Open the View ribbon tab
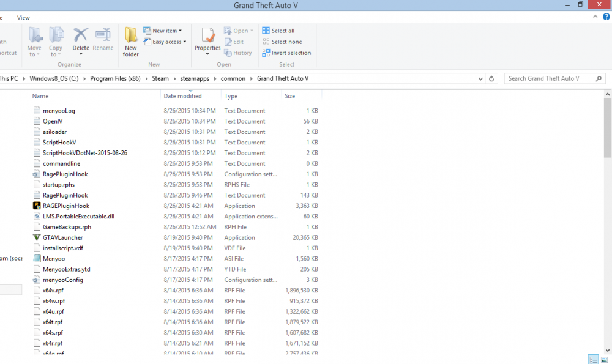The height and width of the screenshot is (364, 612). 23,18
